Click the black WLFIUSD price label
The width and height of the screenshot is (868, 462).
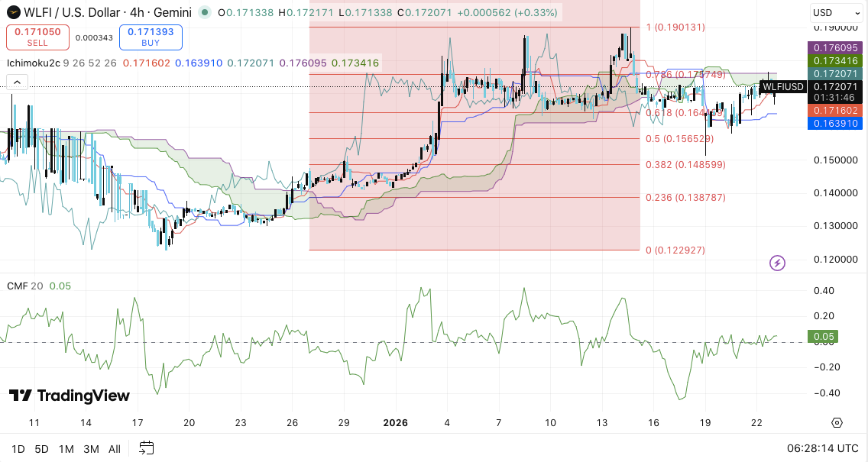pyautogui.click(x=783, y=87)
